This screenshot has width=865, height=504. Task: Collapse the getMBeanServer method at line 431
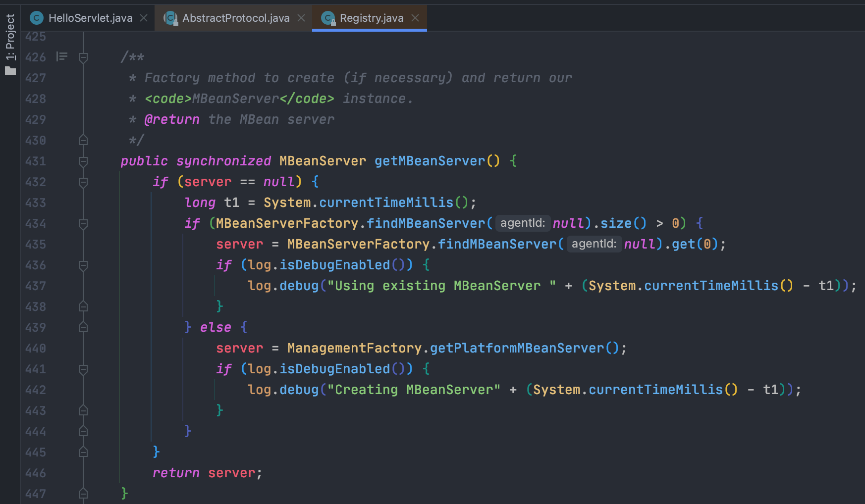(83, 161)
